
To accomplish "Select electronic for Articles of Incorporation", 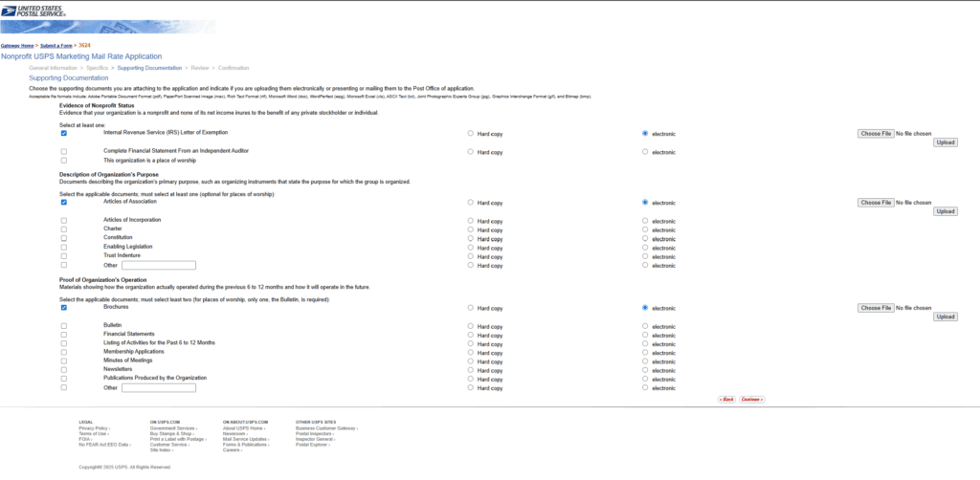I will click(x=645, y=220).
